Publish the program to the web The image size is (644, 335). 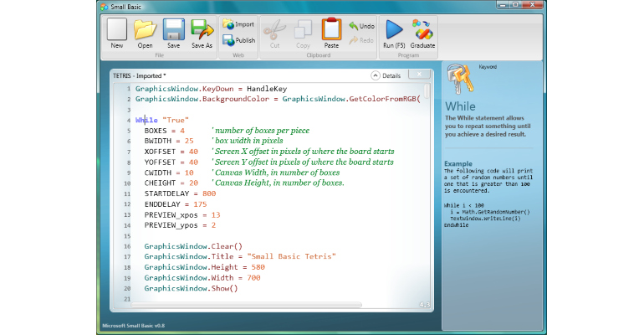(x=238, y=40)
